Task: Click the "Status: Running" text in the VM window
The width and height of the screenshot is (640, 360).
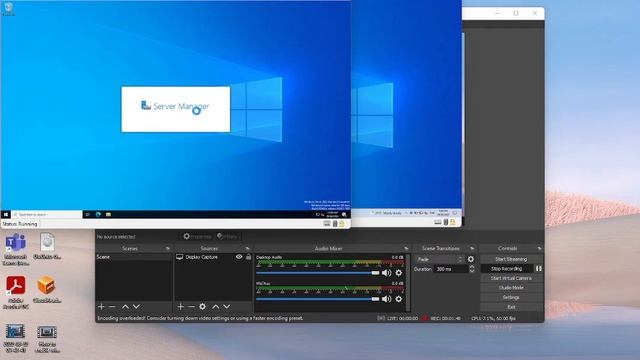Action: (x=20, y=224)
